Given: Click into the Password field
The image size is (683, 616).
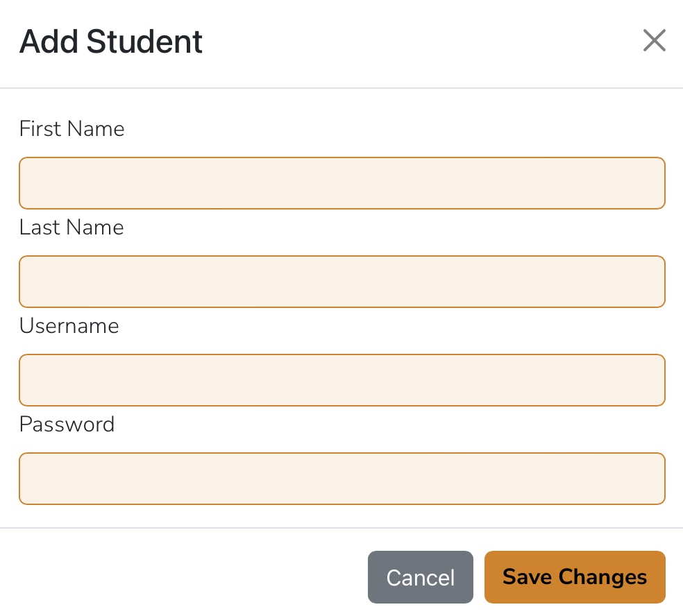Looking at the screenshot, I should coord(342,479).
